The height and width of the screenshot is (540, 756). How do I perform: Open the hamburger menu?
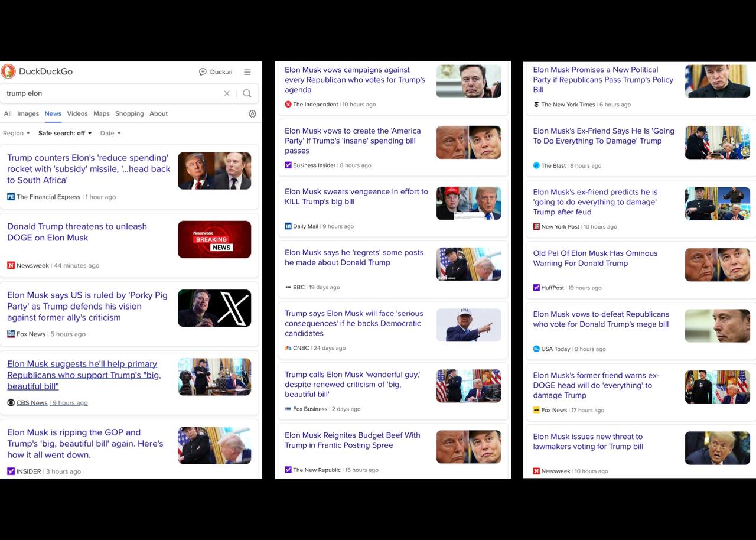click(x=247, y=72)
